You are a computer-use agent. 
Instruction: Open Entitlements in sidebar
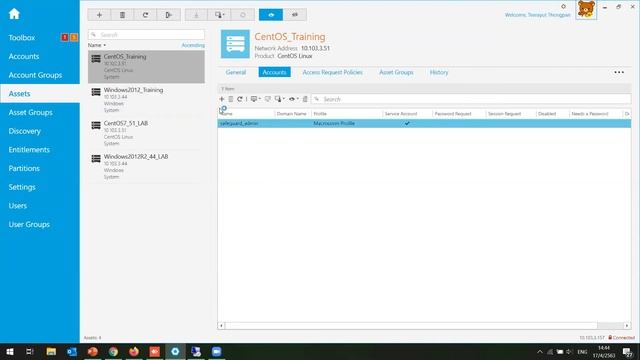click(29, 150)
